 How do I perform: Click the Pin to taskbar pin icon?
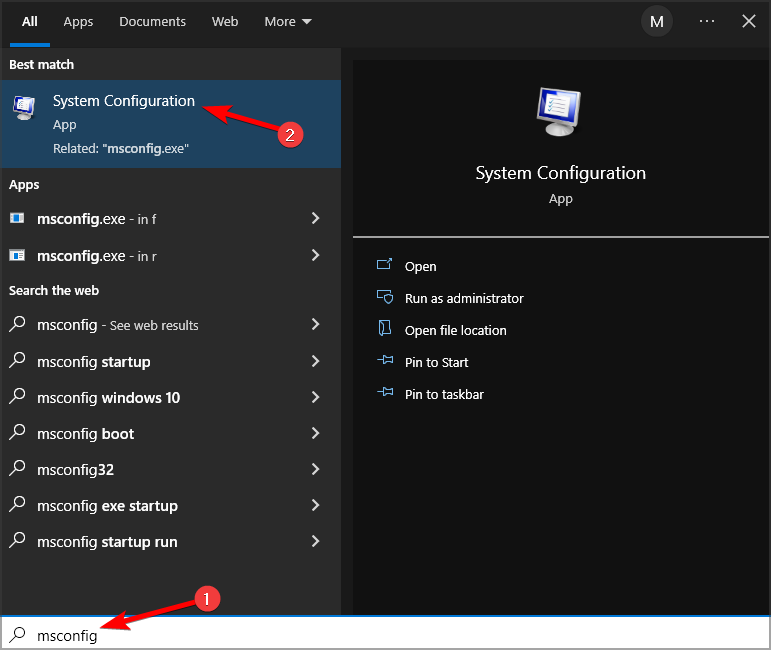click(385, 392)
